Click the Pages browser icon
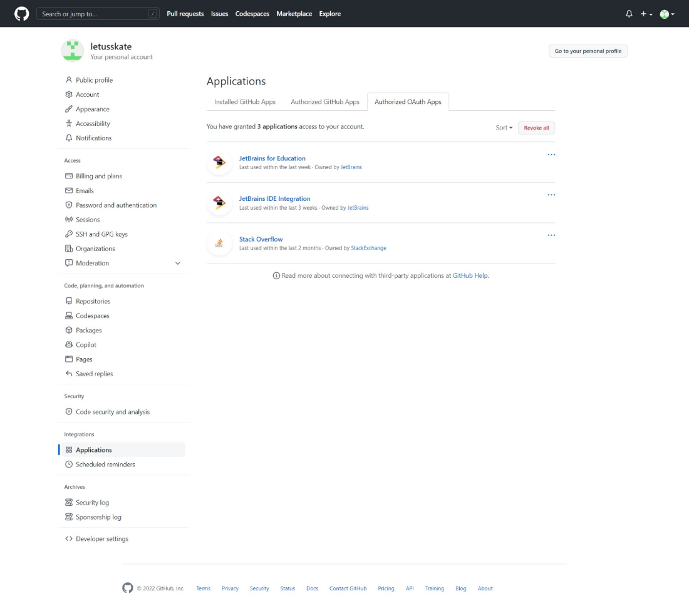This screenshot has height=616, width=689. pyautogui.click(x=68, y=359)
